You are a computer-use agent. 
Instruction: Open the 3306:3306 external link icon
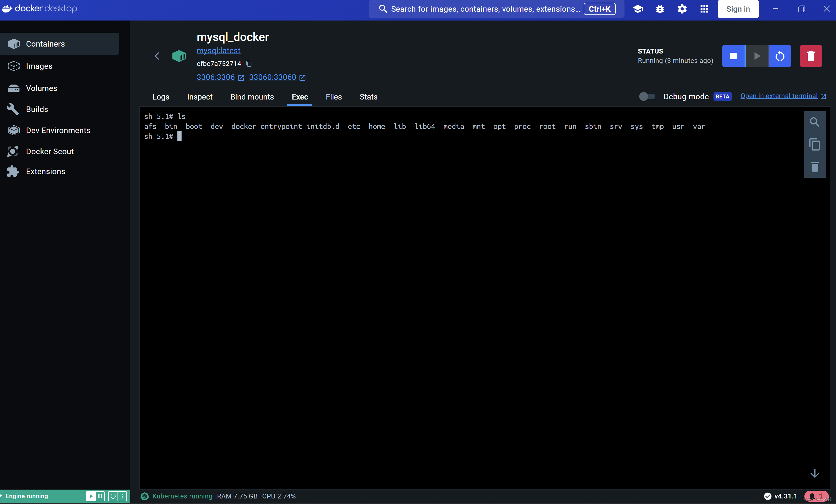(241, 78)
